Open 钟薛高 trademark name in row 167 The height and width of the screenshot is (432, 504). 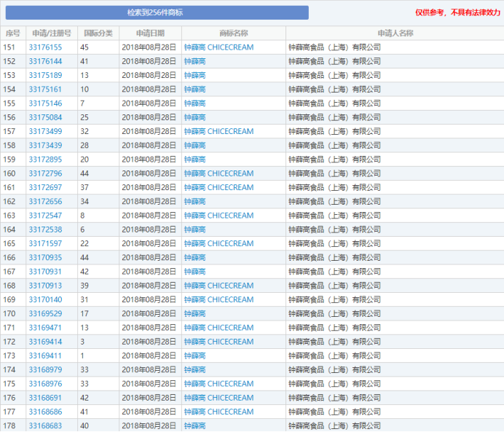[194, 272]
